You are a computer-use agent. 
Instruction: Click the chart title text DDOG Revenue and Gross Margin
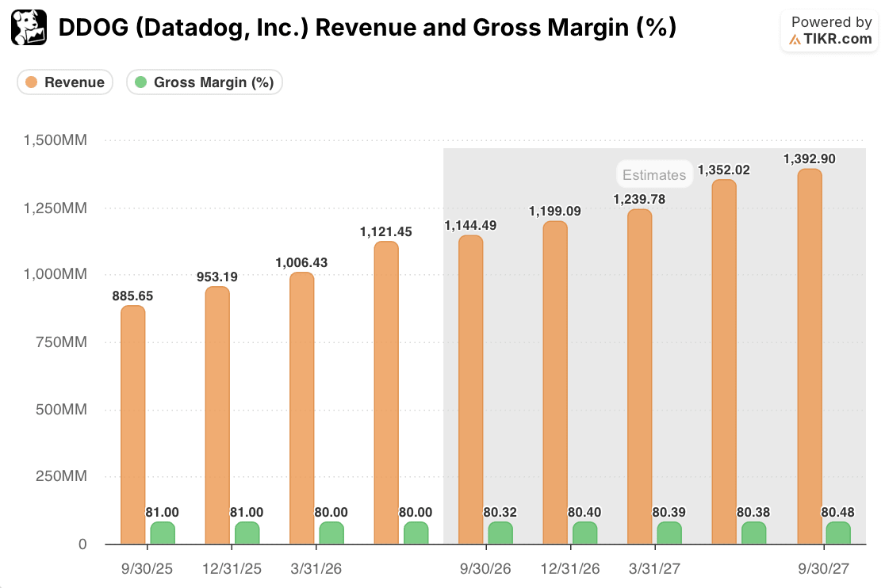pos(367,27)
